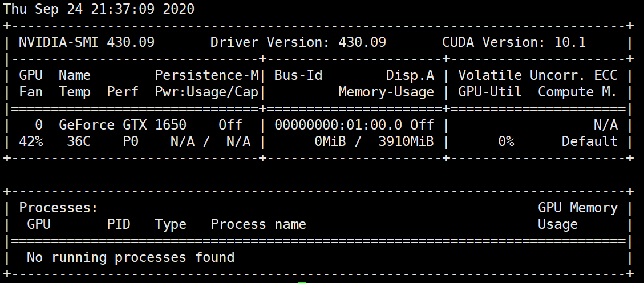Screen dimensions: 644x283
Task: Click the GPU-Util value 0%
Action: 505,141
